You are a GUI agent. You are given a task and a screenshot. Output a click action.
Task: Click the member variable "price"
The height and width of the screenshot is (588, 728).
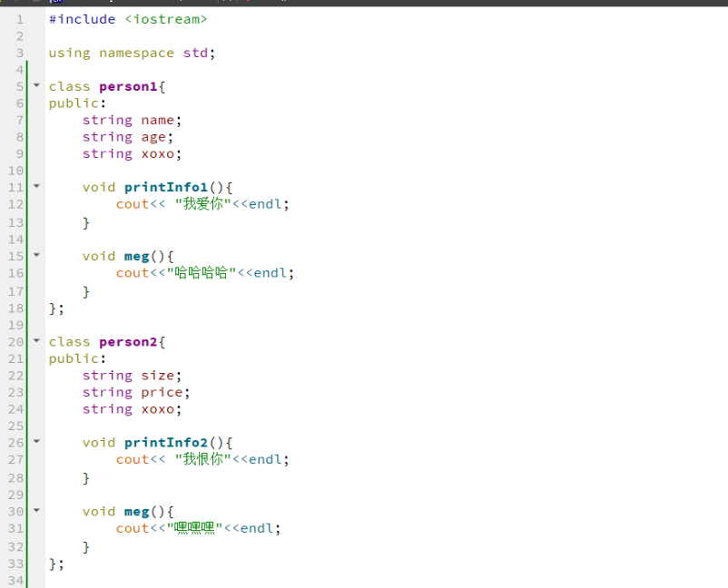162,393
